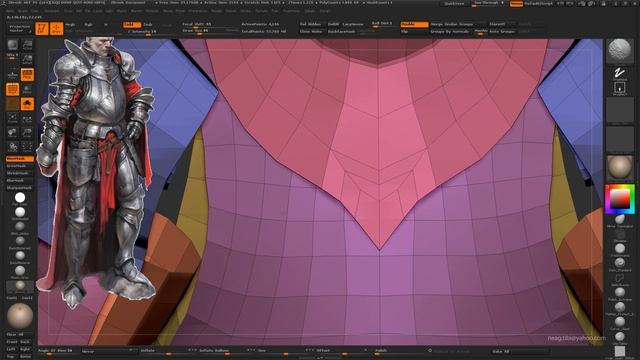Click the Del Hidden button
640x360 pixels.
coord(311,24)
